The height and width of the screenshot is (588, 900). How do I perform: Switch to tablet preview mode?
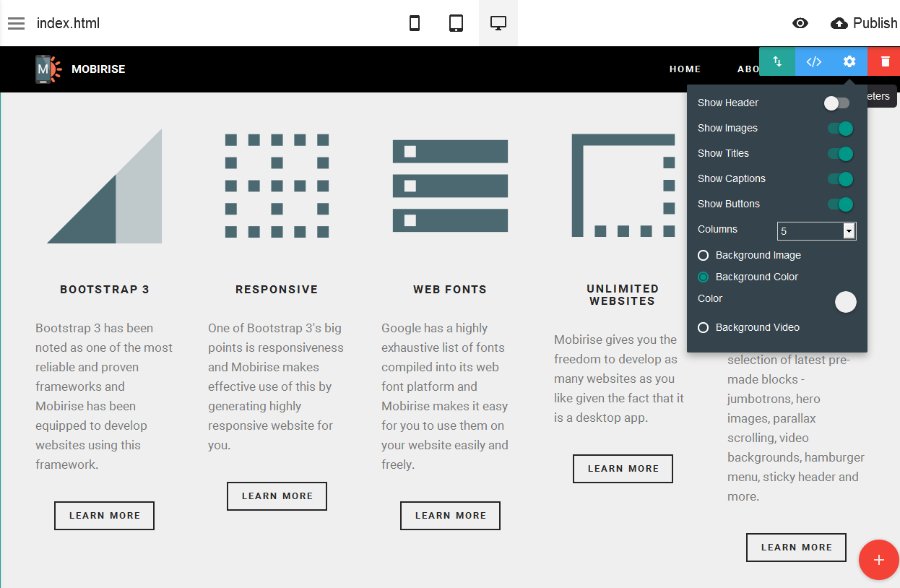(456, 23)
